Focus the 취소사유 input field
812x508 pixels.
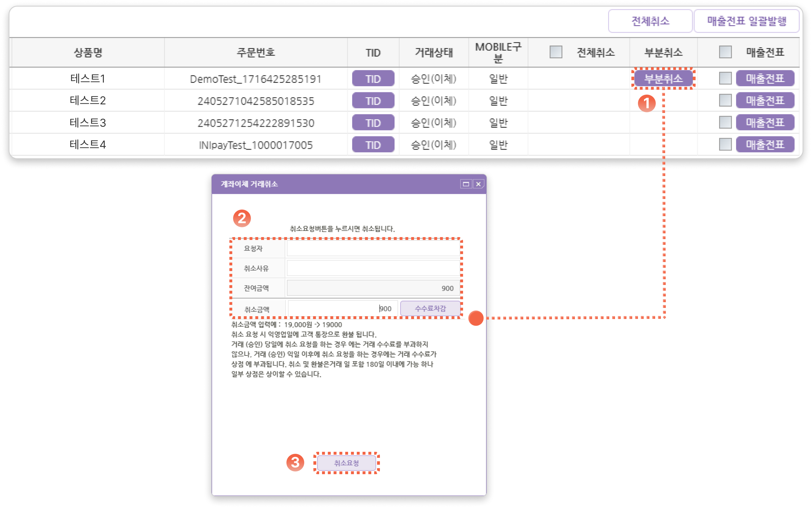click(x=373, y=268)
